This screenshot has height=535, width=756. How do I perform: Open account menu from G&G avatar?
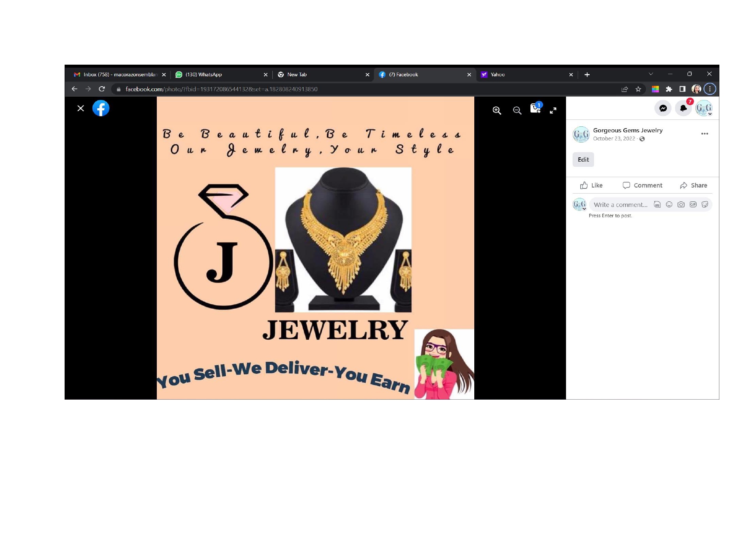pos(704,108)
